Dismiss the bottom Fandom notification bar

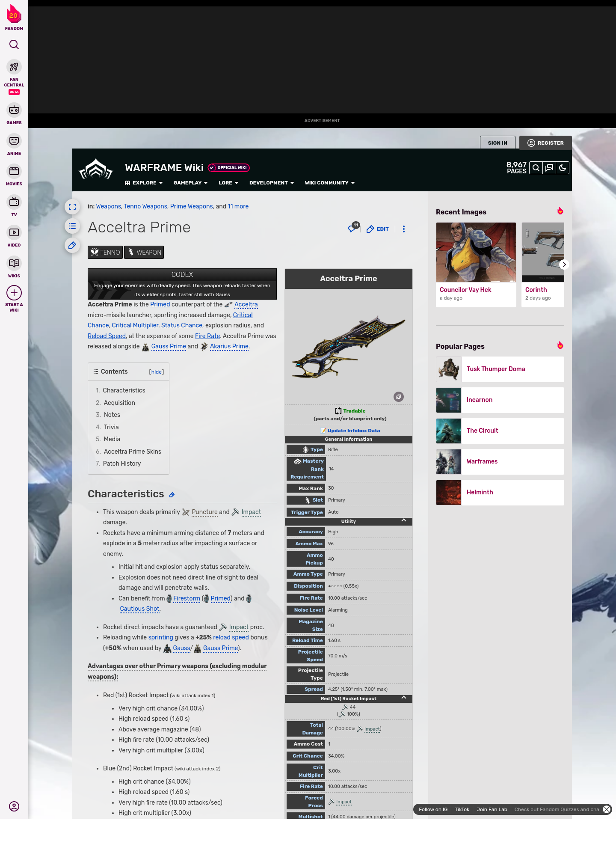(607, 809)
